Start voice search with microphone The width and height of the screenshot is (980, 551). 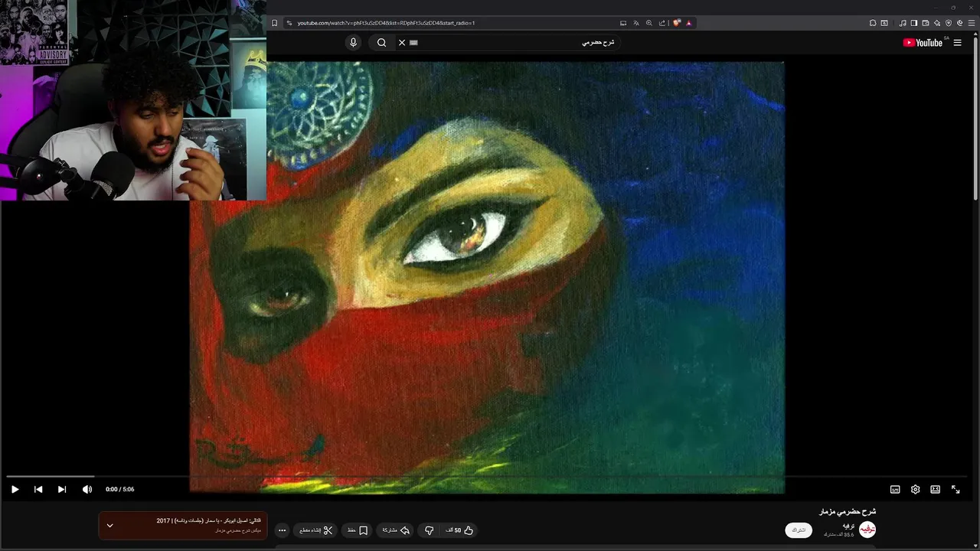[353, 43]
